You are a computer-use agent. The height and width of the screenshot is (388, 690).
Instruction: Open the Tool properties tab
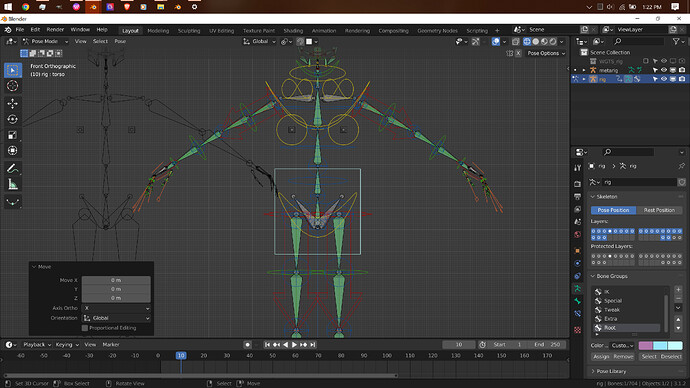[x=578, y=168]
